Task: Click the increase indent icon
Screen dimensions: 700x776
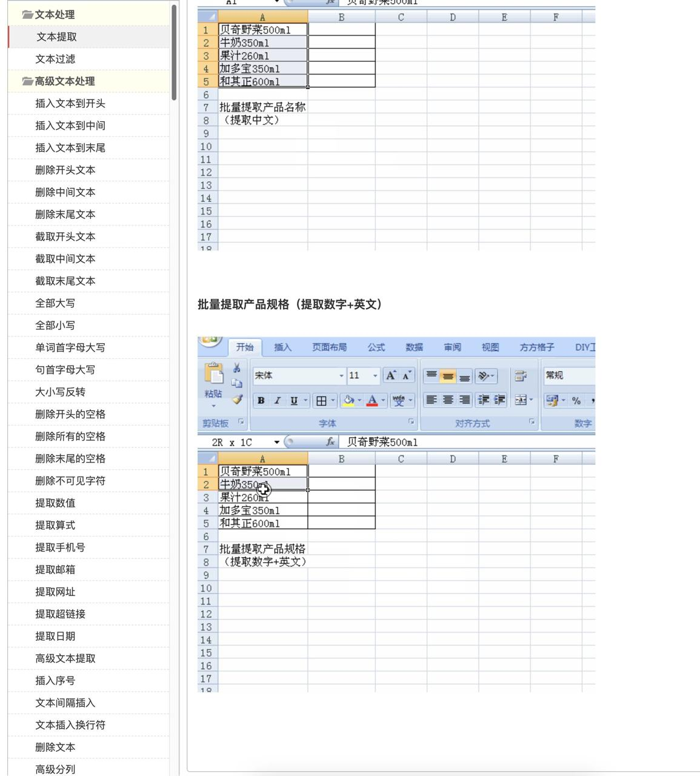Action: (x=499, y=400)
